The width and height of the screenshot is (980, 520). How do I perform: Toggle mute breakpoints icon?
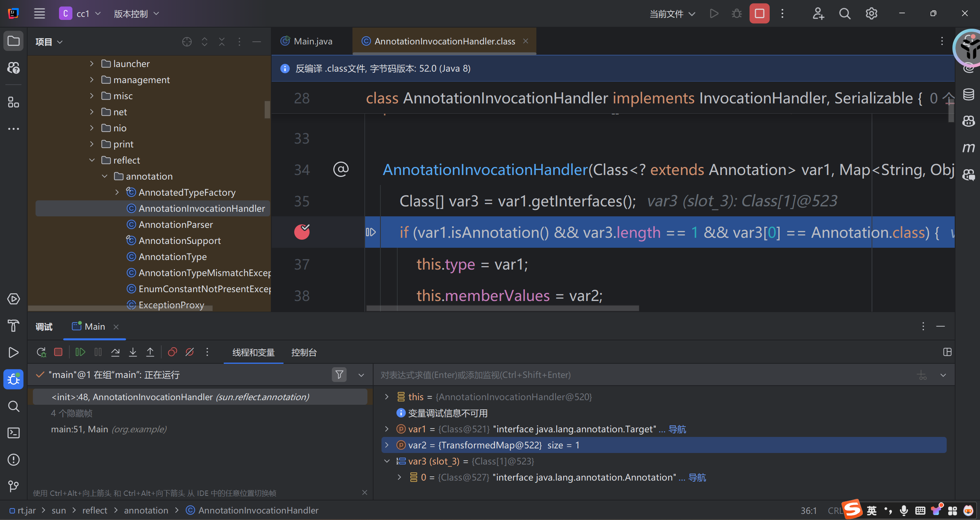coord(190,352)
